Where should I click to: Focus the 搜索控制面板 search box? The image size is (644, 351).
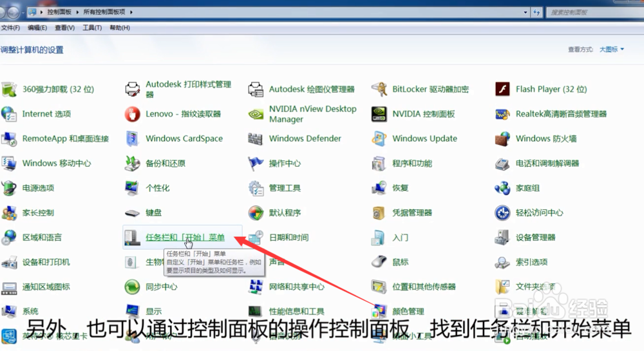(594, 12)
